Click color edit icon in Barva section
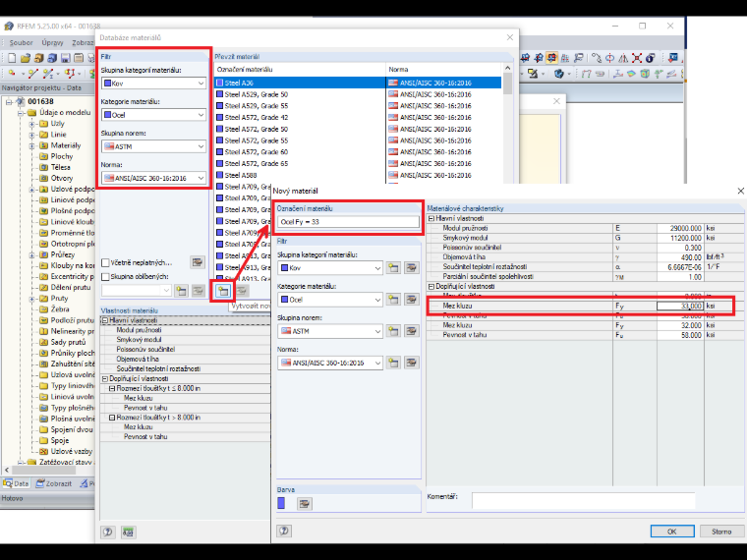The height and width of the screenshot is (560, 747). (x=304, y=503)
